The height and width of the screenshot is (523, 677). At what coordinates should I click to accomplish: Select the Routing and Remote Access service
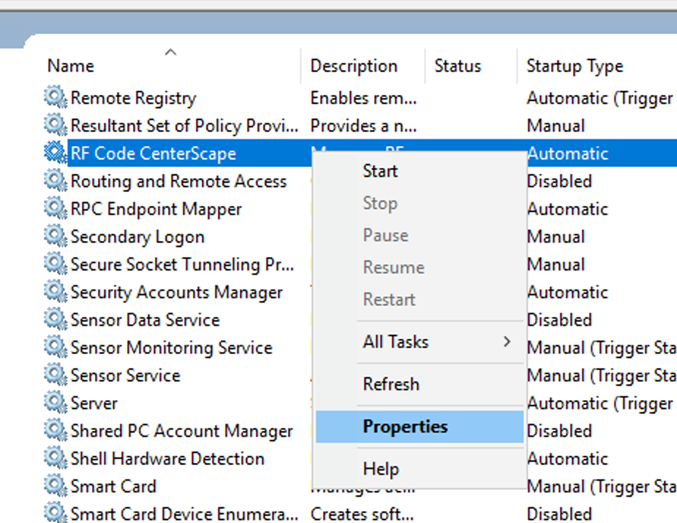click(x=178, y=181)
